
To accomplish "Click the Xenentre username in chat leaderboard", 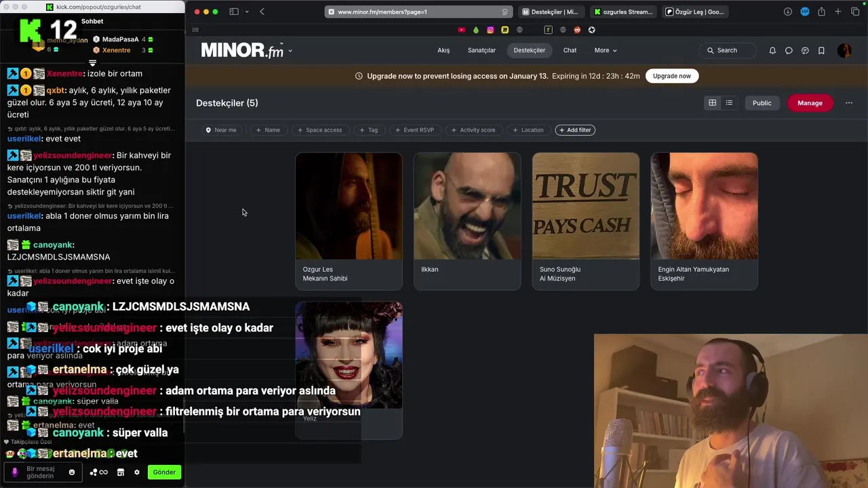I will coord(116,50).
